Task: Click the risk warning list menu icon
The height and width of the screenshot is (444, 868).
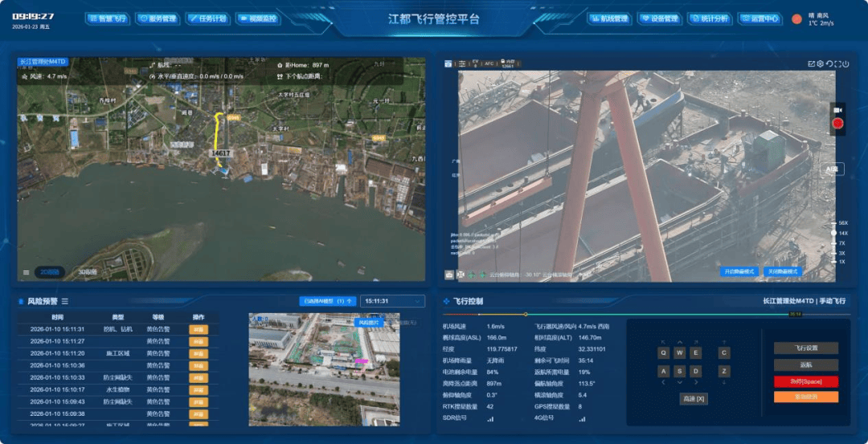Action: point(65,302)
